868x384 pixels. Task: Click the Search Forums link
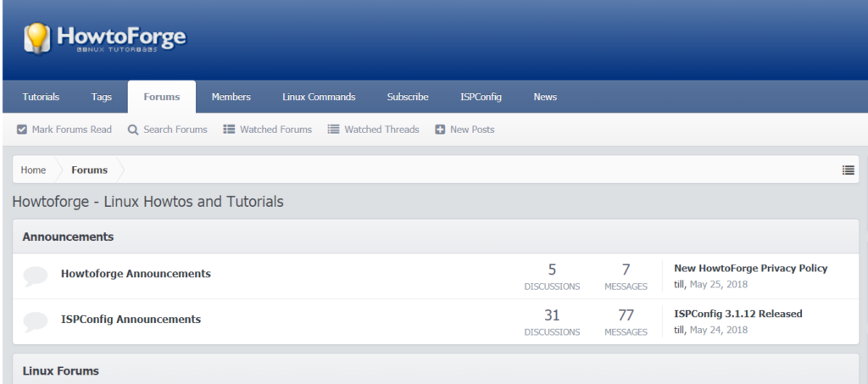click(175, 130)
